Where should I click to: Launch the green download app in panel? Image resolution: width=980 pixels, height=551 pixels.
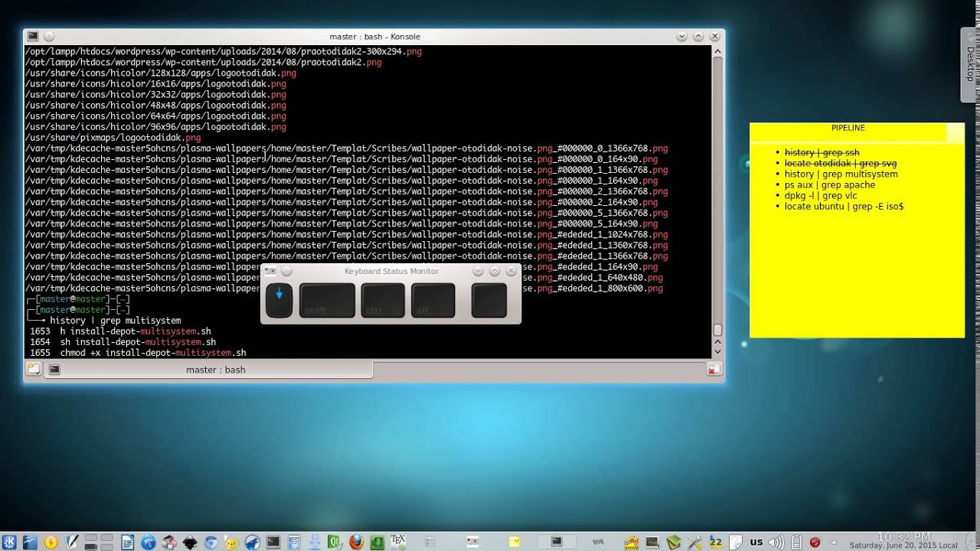(377, 542)
